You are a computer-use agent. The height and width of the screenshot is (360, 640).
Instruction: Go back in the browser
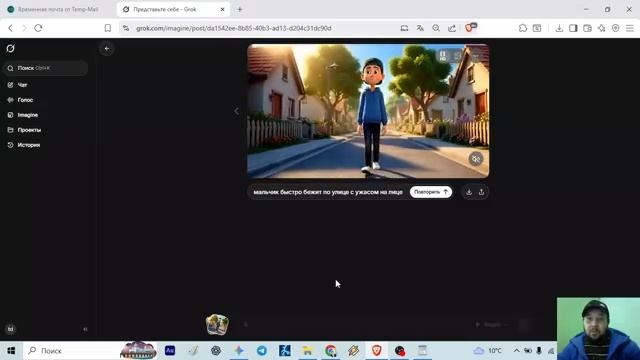[x=11, y=28]
